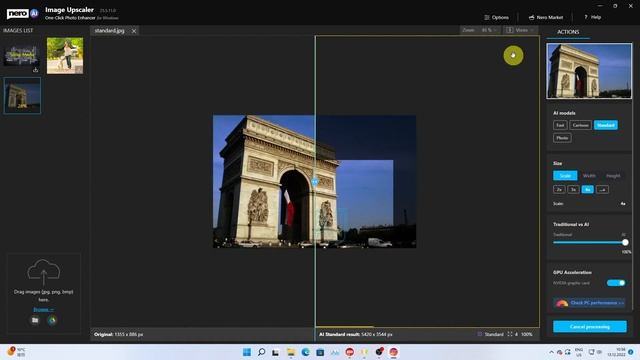Viewport: 640px width, 360px height.
Task: Click the Arc de Triomphe preview in Actions panel
Action: [x=589, y=71]
